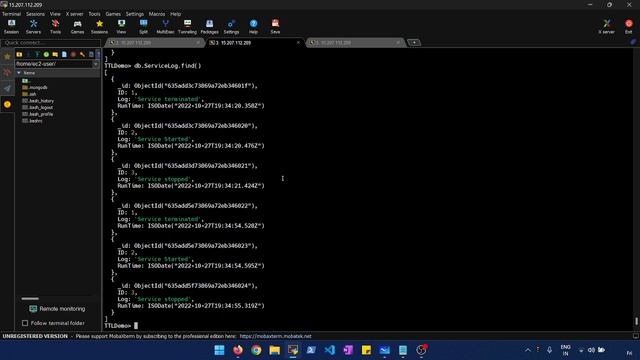Open Firefox from the taskbar
The width and height of the screenshot is (640, 360).
[x=238, y=350]
